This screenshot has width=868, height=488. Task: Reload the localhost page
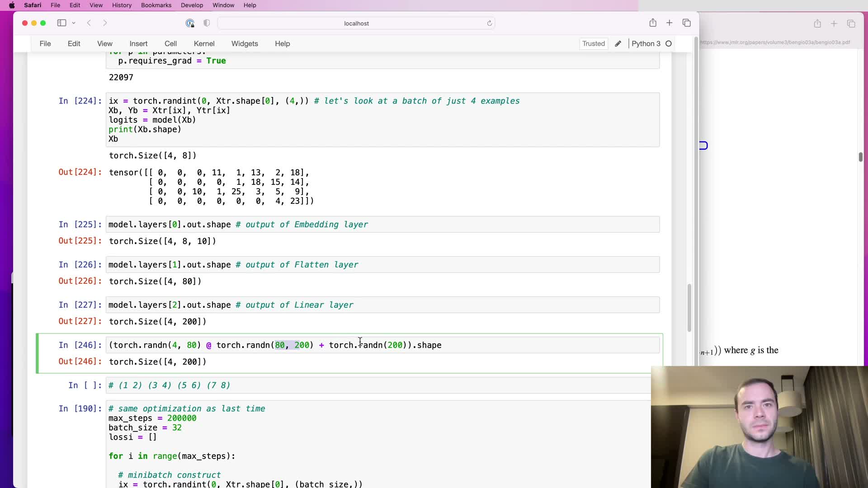[x=489, y=23]
